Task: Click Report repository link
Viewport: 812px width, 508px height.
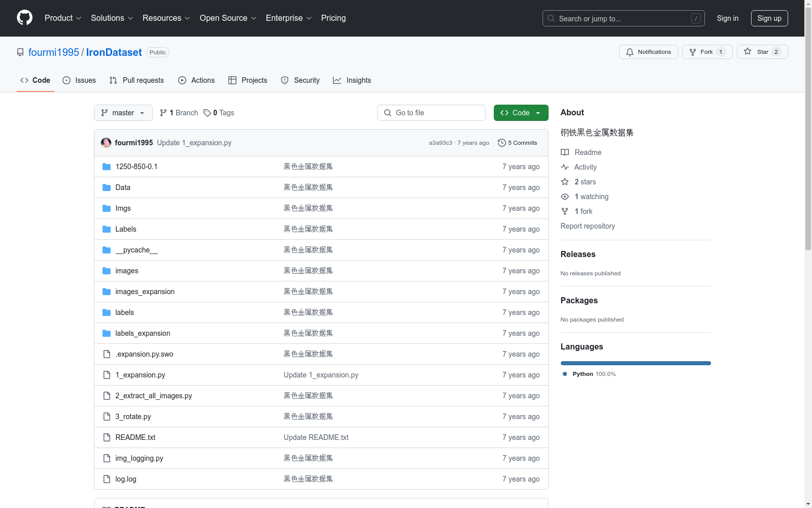Action: coord(588,226)
